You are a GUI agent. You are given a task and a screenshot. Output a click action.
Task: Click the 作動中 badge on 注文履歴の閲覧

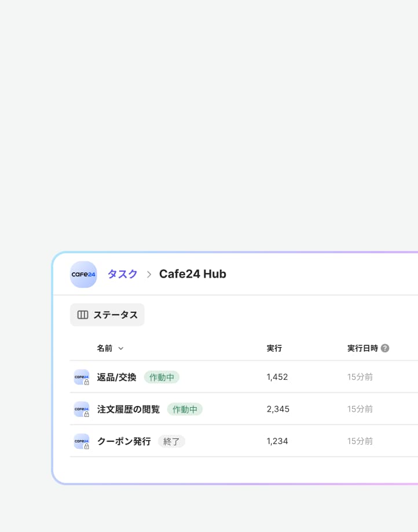[185, 409]
